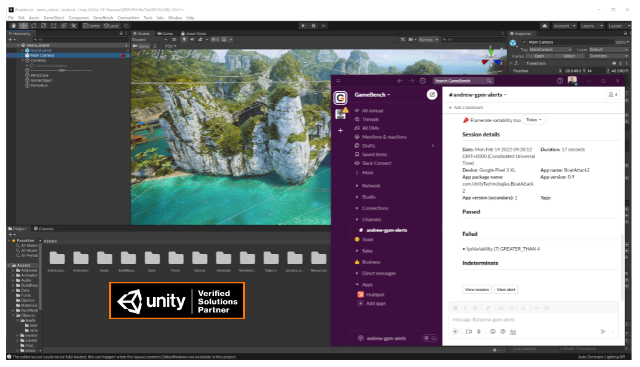This screenshot has height=367, width=640.
Task: Record a video clip in message box
Action: 469,331
